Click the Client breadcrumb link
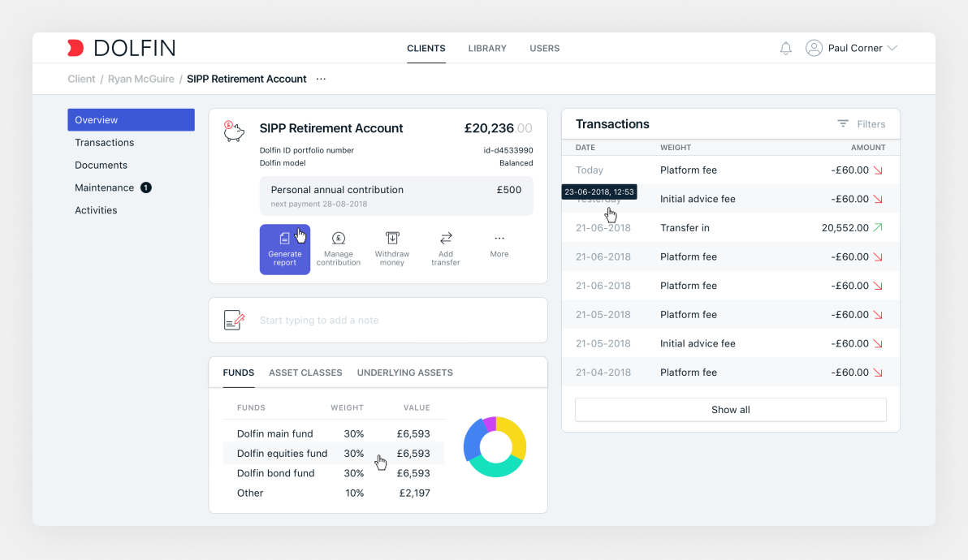This screenshot has height=560, width=968. (x=81, y=79)
